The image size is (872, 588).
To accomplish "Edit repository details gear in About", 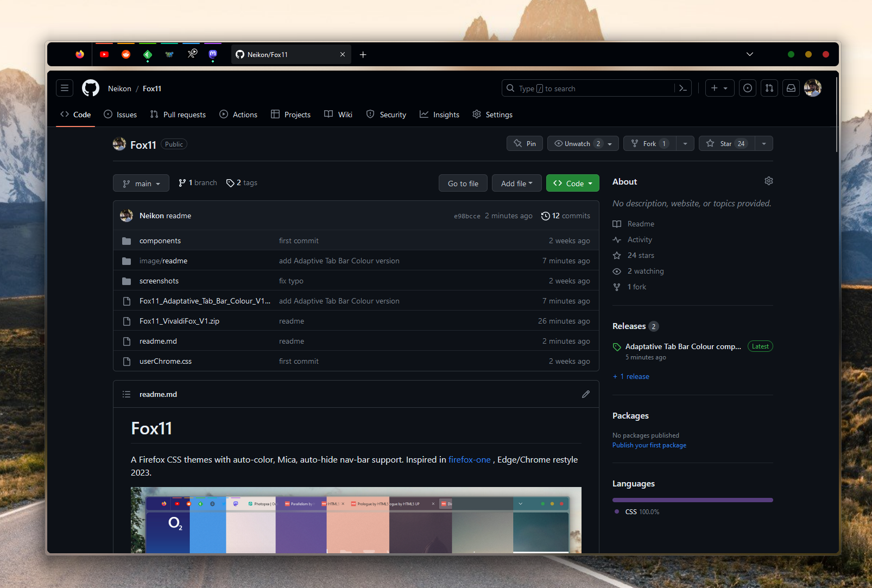I will (769, 181).
